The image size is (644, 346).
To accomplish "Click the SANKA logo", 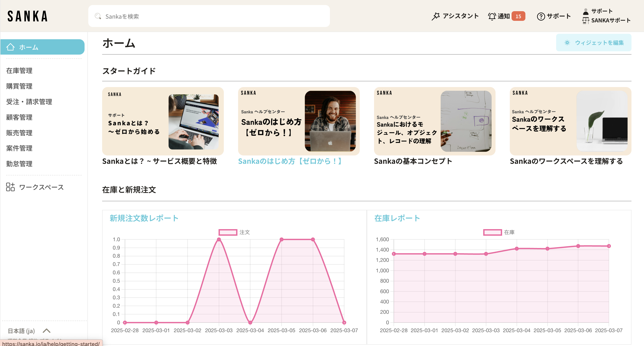I will click(x=27, y=16).
